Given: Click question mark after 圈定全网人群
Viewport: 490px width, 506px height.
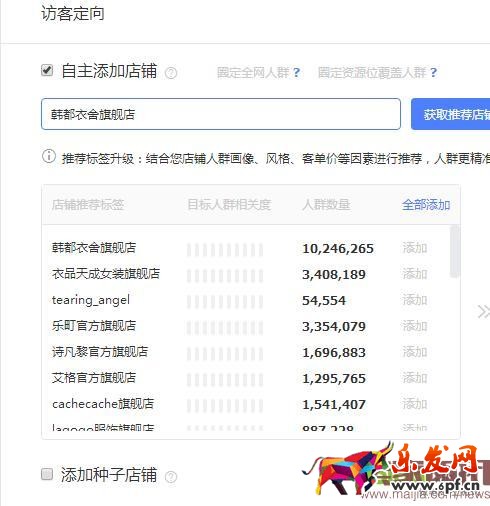Looking at the screenshot, I should click(x=296, y=73).
